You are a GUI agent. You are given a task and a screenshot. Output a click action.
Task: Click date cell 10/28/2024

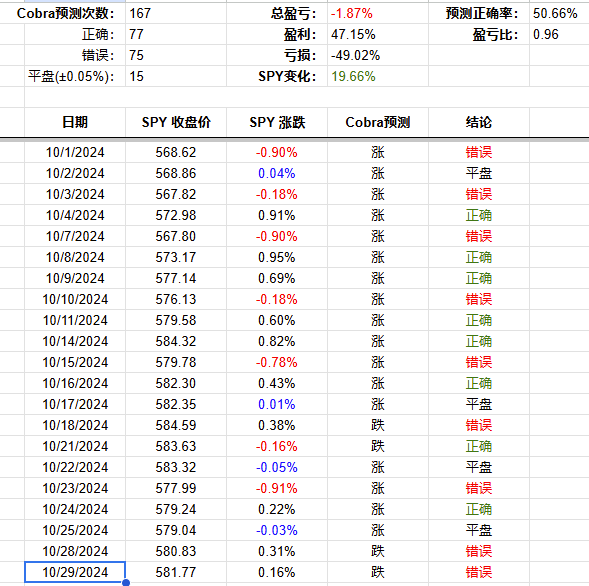75,552
